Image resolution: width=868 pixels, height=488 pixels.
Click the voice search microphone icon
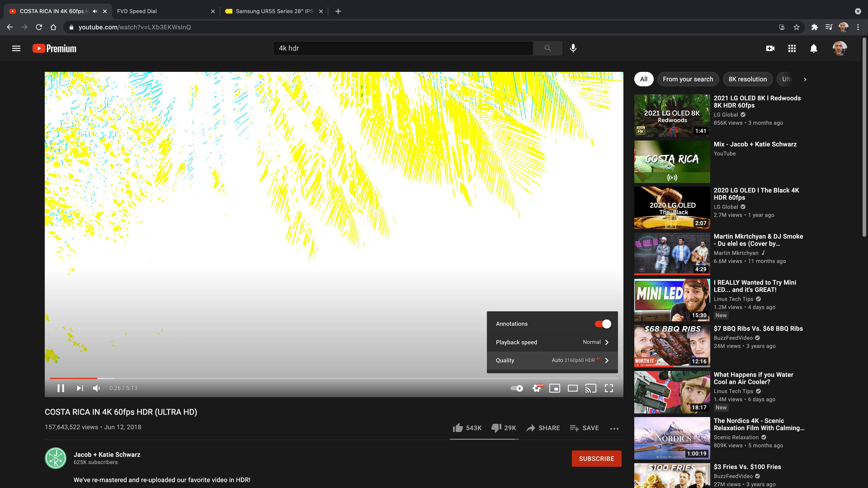click(x=573, y=48)
